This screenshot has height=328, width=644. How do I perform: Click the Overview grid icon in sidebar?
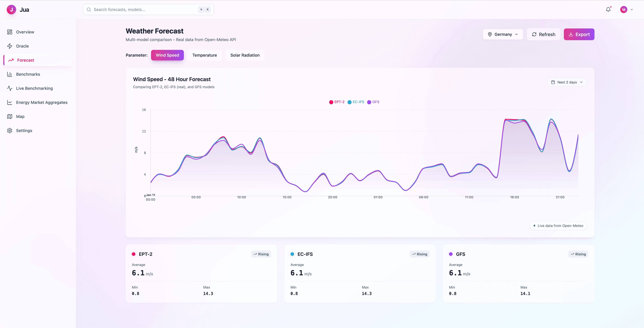(10, 32)
